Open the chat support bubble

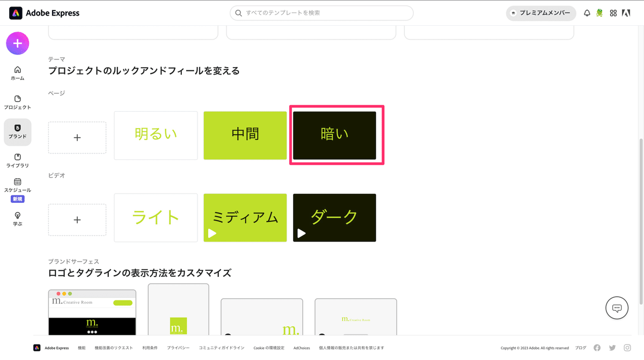coord(617,308)
